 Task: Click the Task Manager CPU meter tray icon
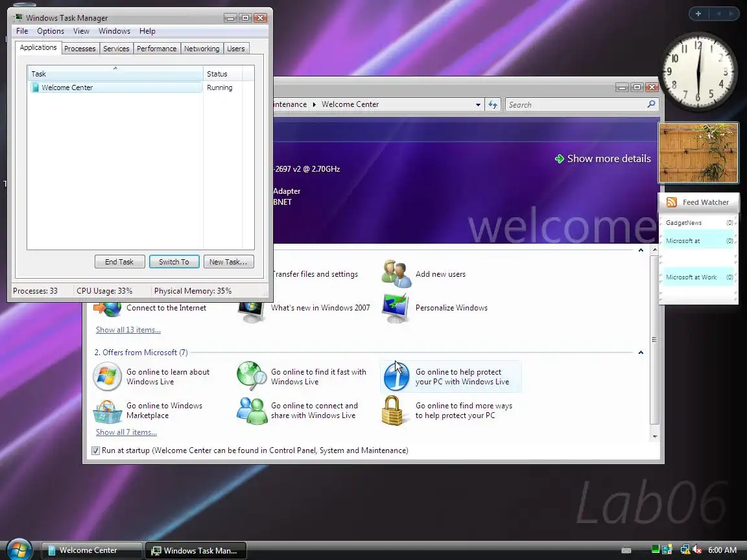pyautogui.click(x=656, y=550)
